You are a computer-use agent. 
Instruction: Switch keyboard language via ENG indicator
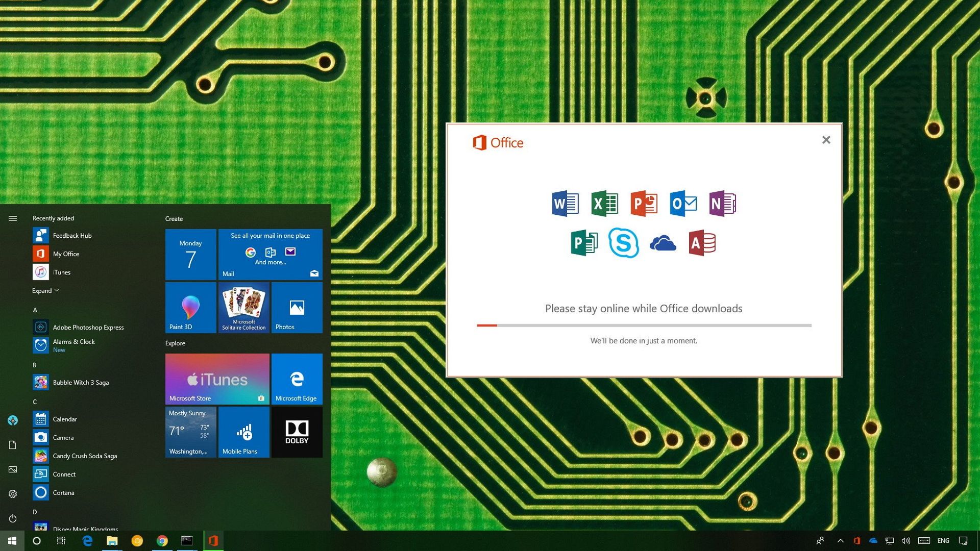[x=943, y=540]
